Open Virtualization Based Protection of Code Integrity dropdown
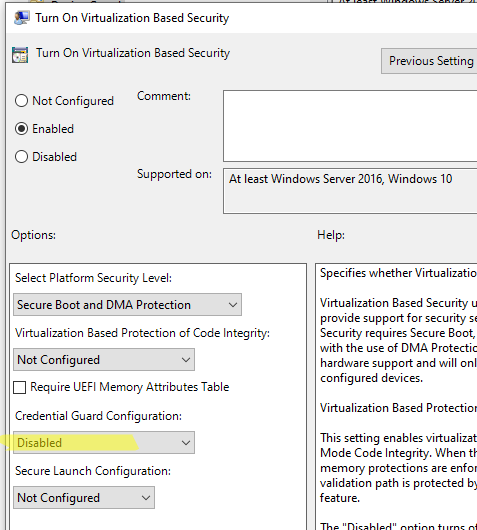The height and width of the screenshot is (530, 477). (104, 360)
